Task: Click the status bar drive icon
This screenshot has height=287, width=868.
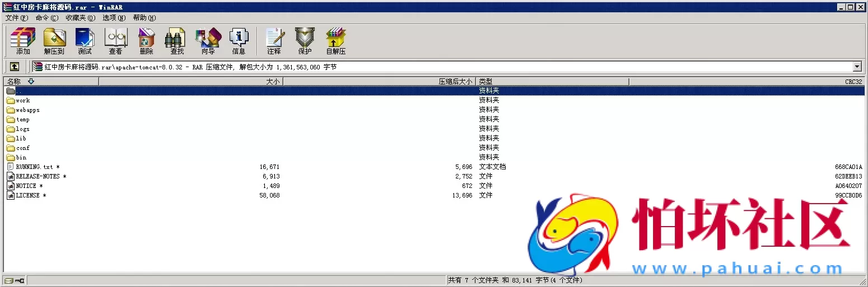Action: (x=9, y=280)
